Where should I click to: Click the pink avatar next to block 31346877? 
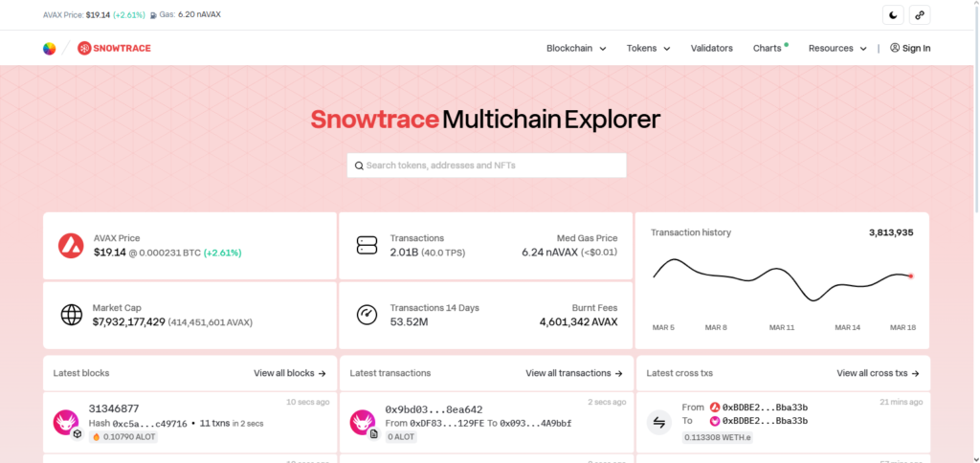[x=66, y=423]
